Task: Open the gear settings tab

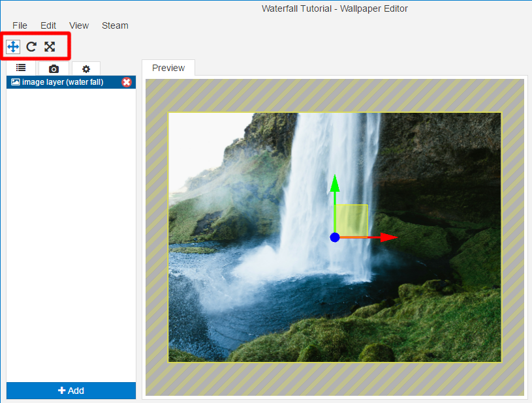Action: (86, 68)
